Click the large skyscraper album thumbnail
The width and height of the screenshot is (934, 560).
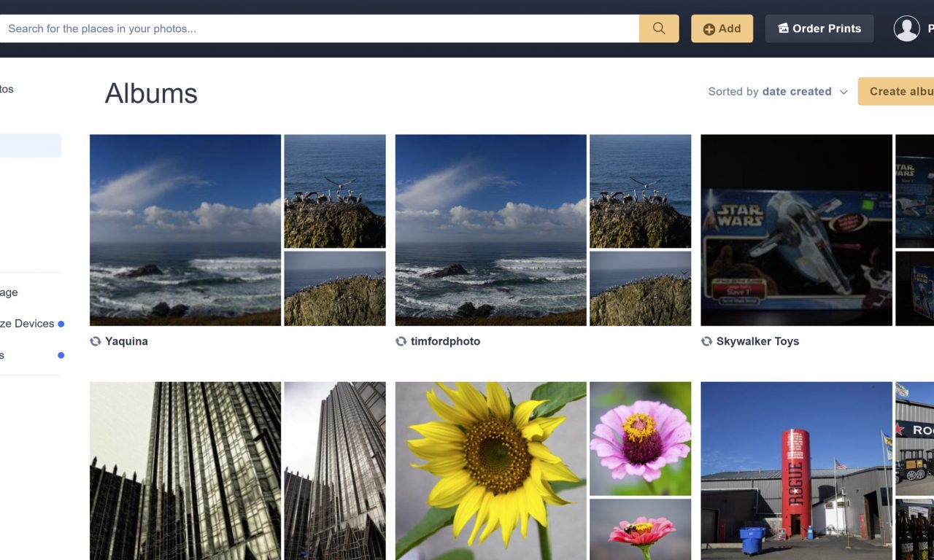click(185, 470)
